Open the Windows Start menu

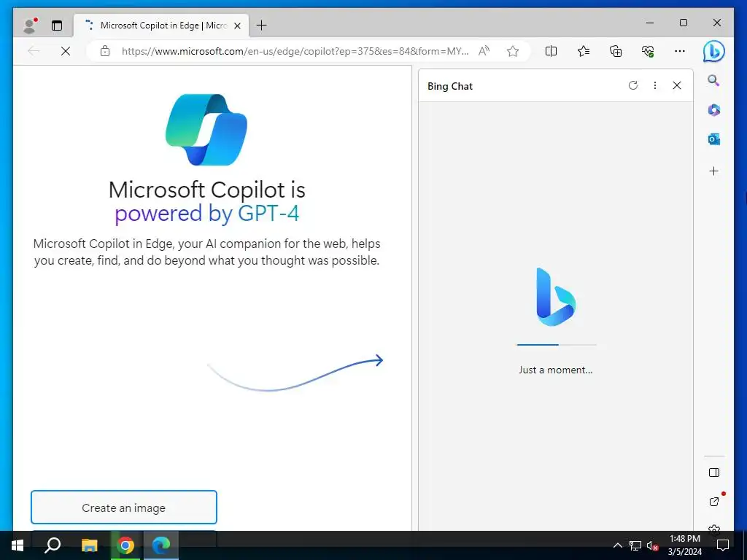point(18,545)
